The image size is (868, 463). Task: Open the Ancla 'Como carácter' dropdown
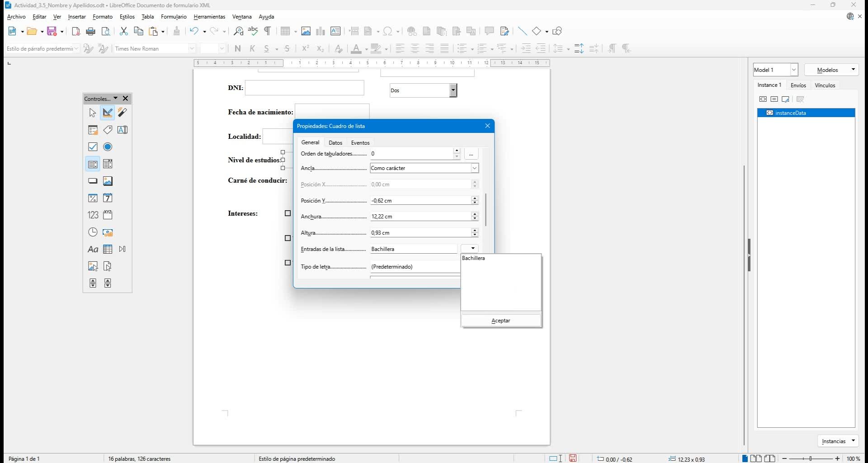[x=474, y=168]
